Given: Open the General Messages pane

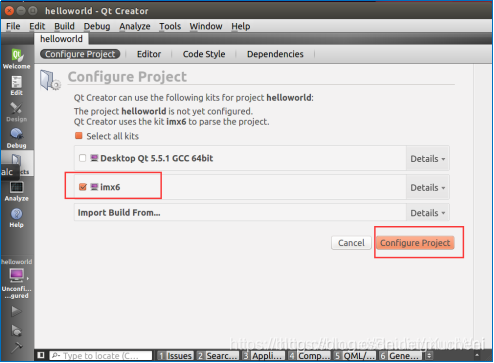Looking at the screenshot, I should coord(400,356).
